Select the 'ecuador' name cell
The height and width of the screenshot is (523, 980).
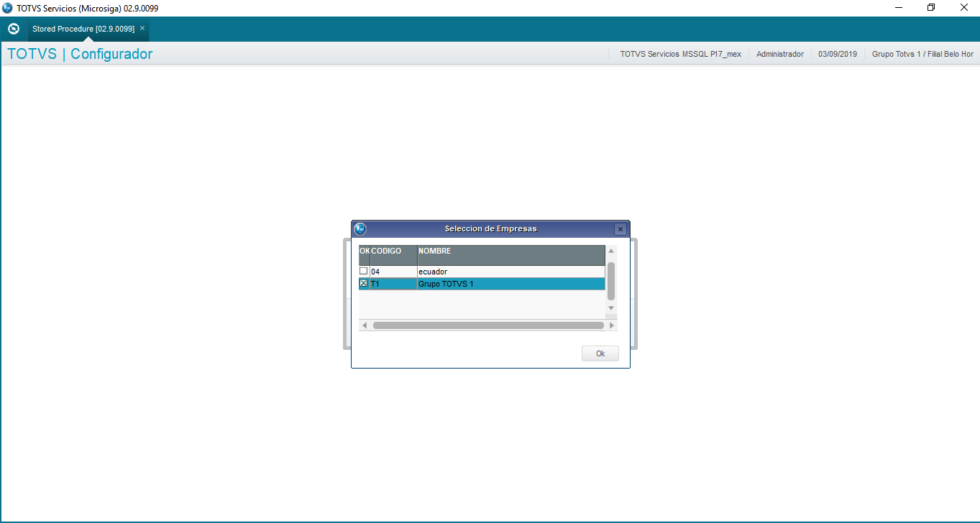[511, 272]
